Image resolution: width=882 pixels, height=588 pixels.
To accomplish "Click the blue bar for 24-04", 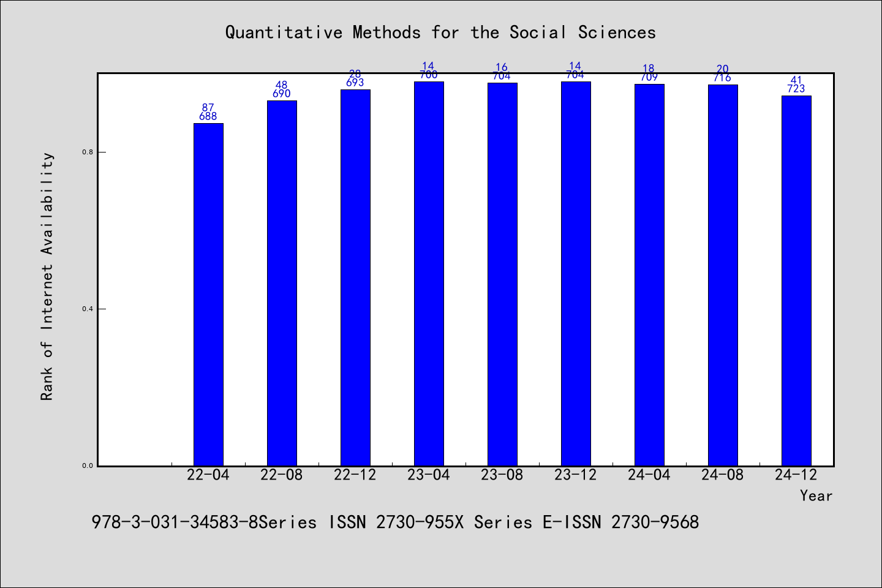I will 649,275.
